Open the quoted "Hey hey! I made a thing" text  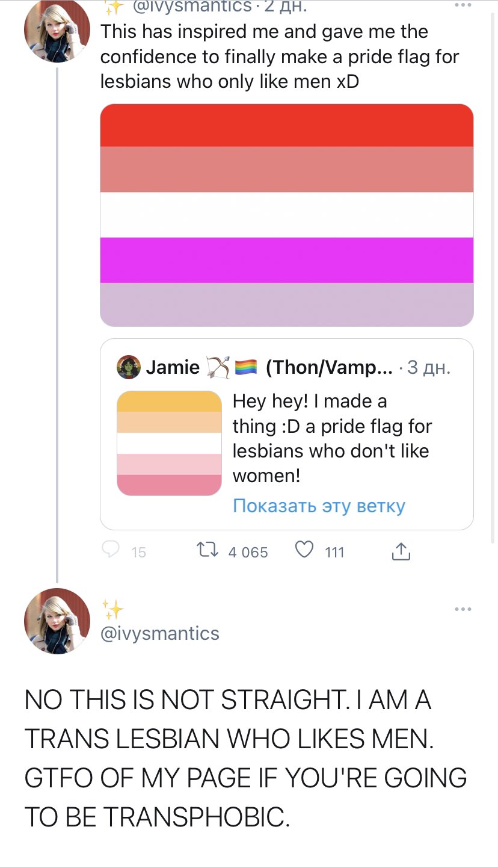click(332, 438)
